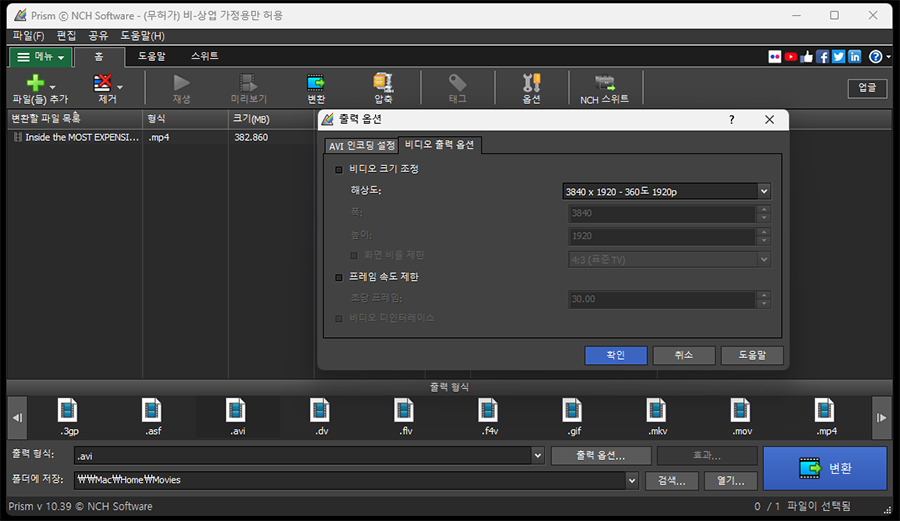This screenshot has height=521, width=900.
Task: Open the 파일(F) menu
Action: tap(28, 36)
